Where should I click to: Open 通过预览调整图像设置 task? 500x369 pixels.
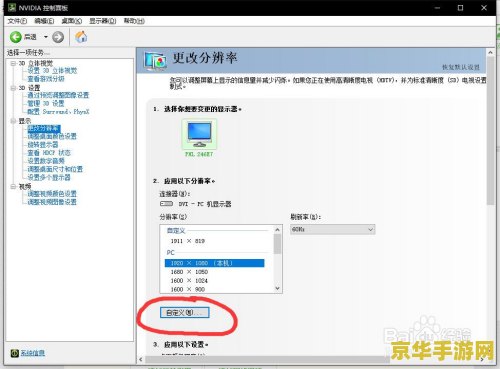[58, 95]
